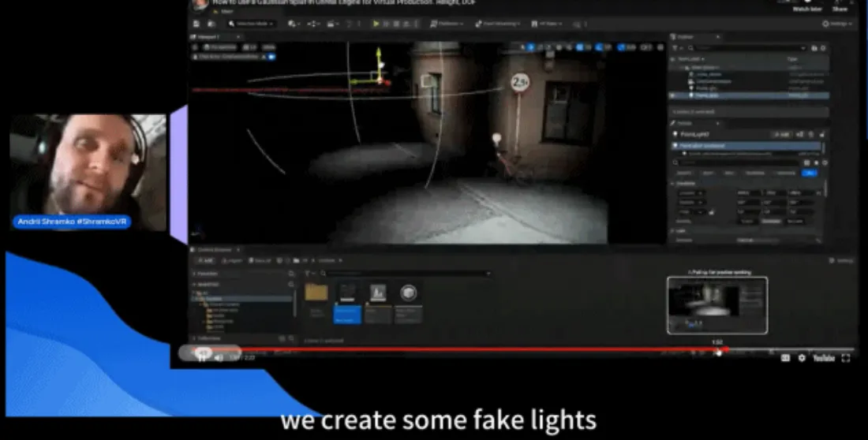Open the Rotation dropdown in Transform
The width and height of the screenshot is (868, 440).
pos(691,203)
